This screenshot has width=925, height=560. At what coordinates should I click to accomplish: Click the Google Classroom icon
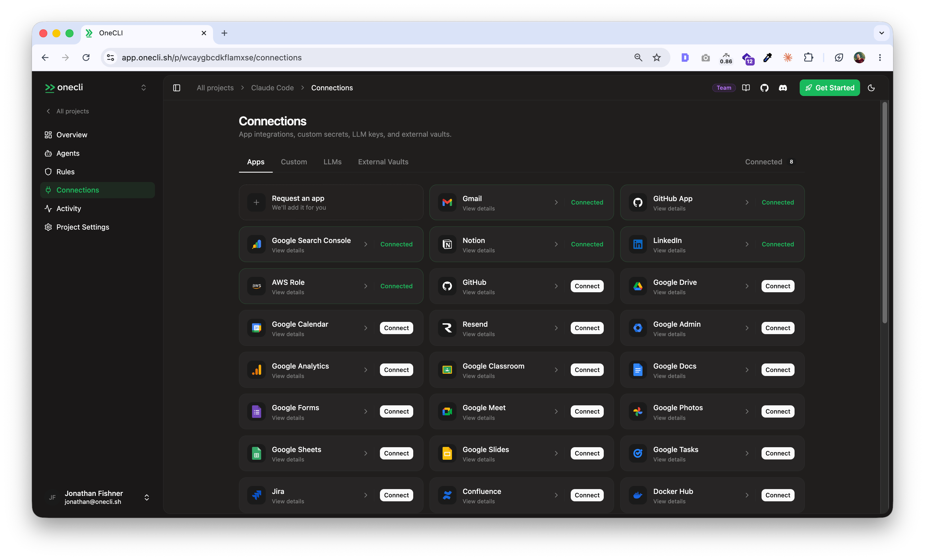(447, 369)
